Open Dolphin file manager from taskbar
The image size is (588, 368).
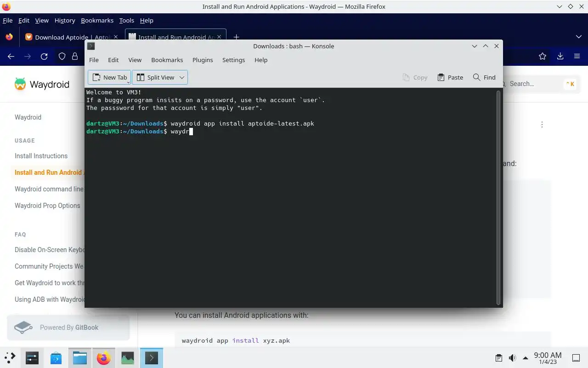coord(80,358)
